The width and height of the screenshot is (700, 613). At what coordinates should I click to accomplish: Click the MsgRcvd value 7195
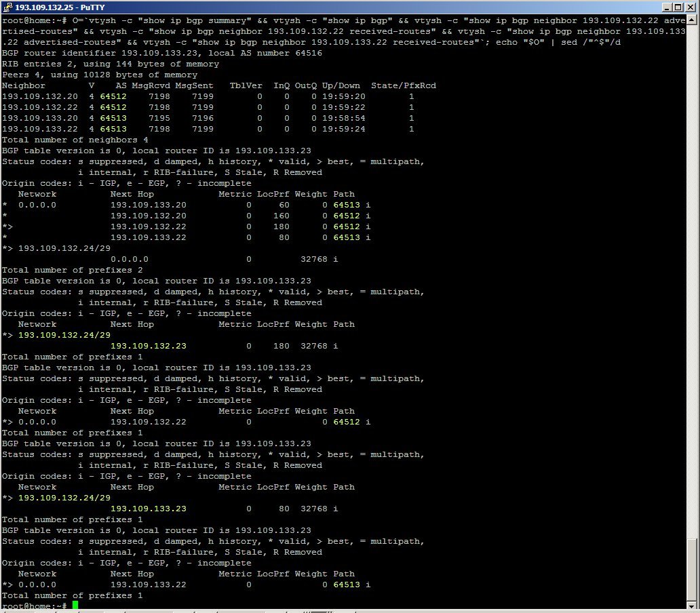(159, 118)
